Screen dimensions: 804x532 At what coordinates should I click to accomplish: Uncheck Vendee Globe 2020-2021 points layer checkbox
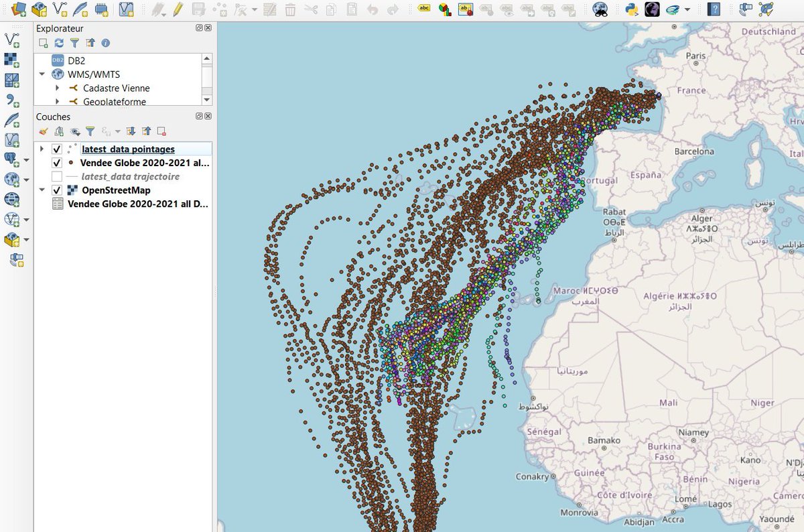pyautogui.click(x=57, y=163)
